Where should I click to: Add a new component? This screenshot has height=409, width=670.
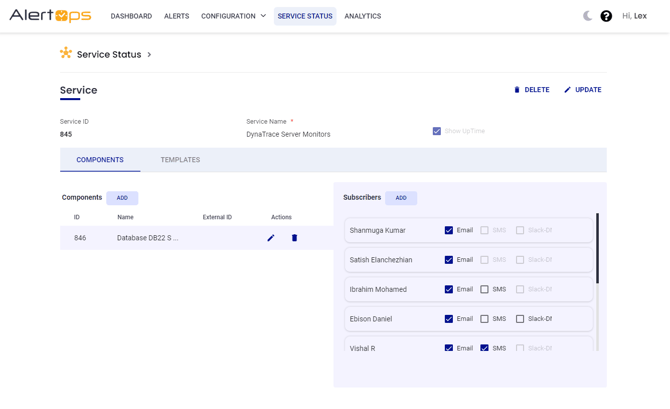coord(122,198)
